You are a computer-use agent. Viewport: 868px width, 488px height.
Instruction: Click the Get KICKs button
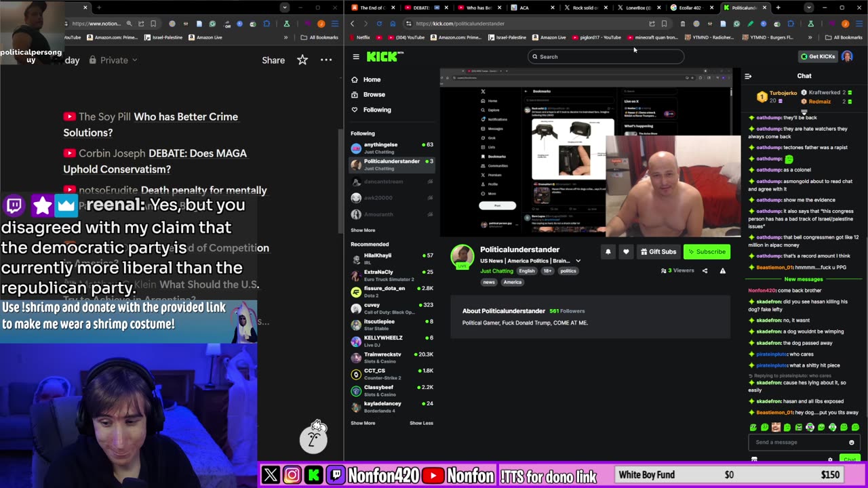pyautogui.click(x=818, y=57)
